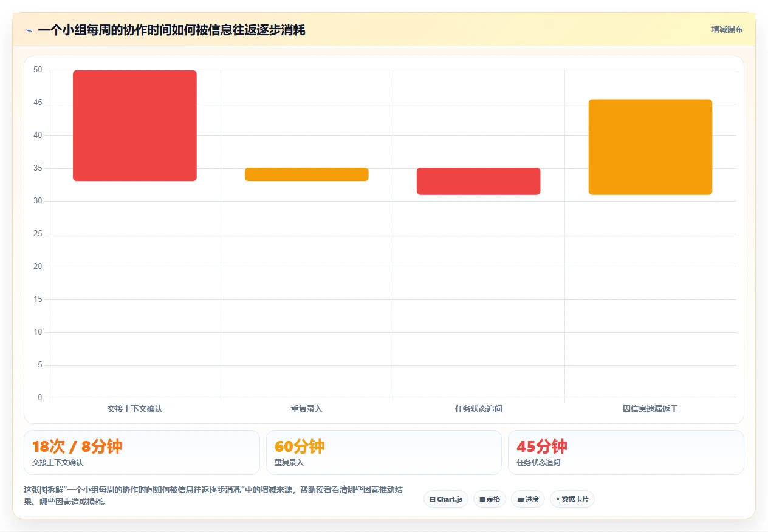Viewport: 768px width, 532px height.
Task: Click the chart title 一个小组每周的协作时间如何被信息往返逐步消耗
Action: (171, 30)
